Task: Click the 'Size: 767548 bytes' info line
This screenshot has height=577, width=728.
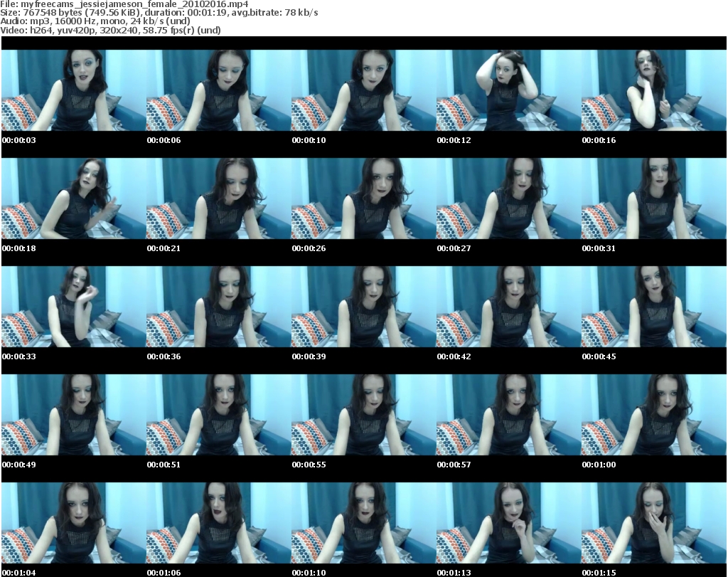Action: coord(159,13)
